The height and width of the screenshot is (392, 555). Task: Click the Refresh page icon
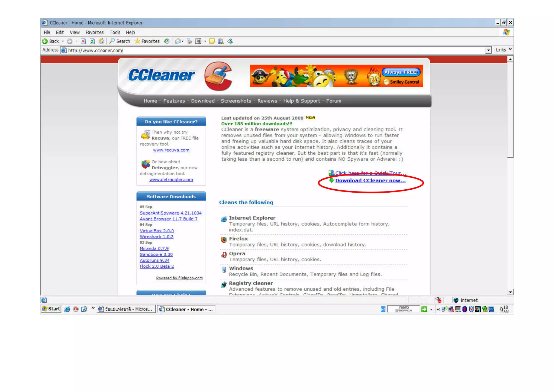(92, 41)
